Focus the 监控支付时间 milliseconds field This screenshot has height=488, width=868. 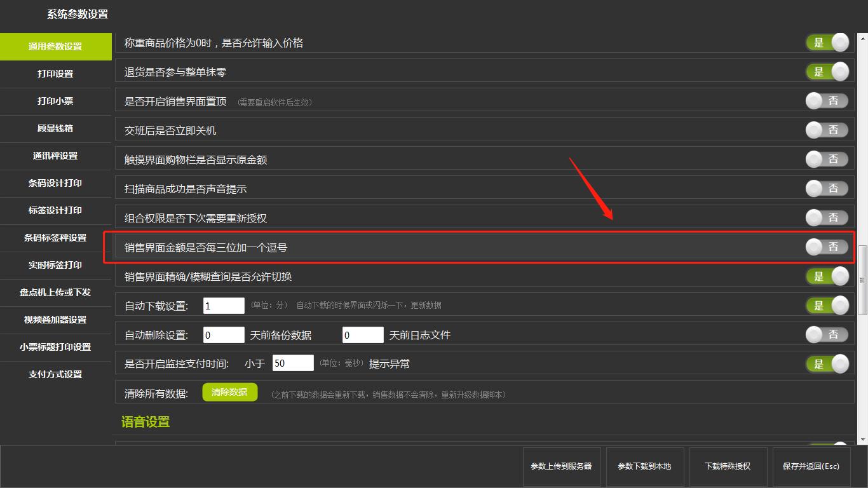point(293,363)
